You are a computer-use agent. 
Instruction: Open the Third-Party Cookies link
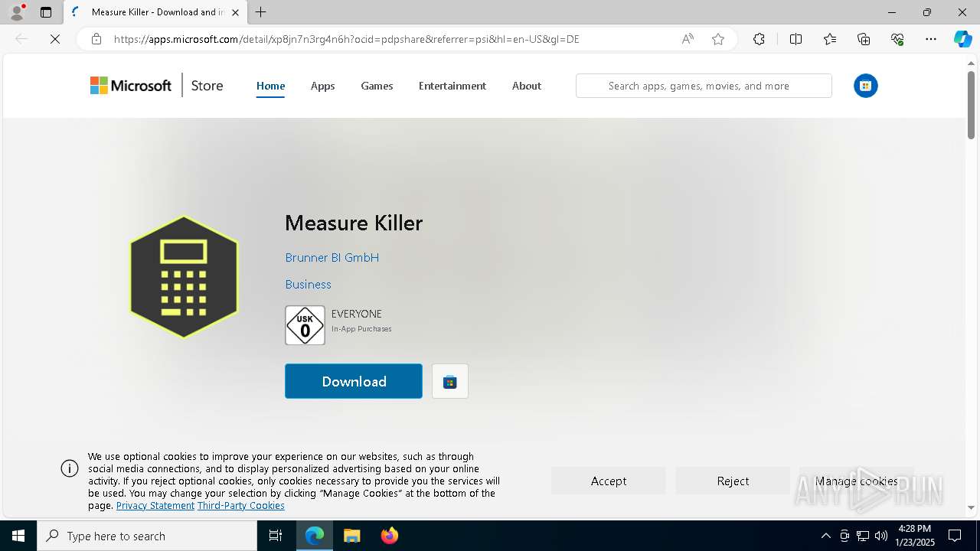241,506
